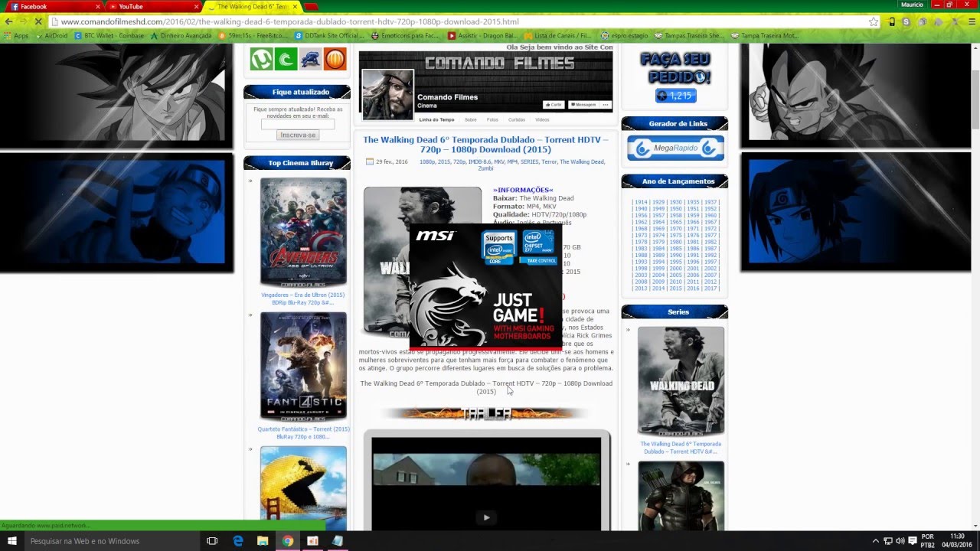The width and height of the screenshot is (980, 551).
Task: Open the uTorrent icon in sidebar
Action: coord(262,59)
